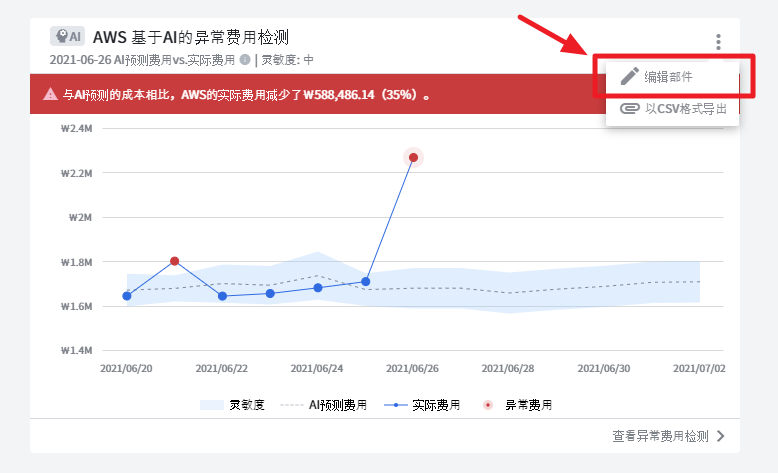The image size is (778, 473).
Task: Click the AI badge icon near title
Action: (x=67, y=36)
